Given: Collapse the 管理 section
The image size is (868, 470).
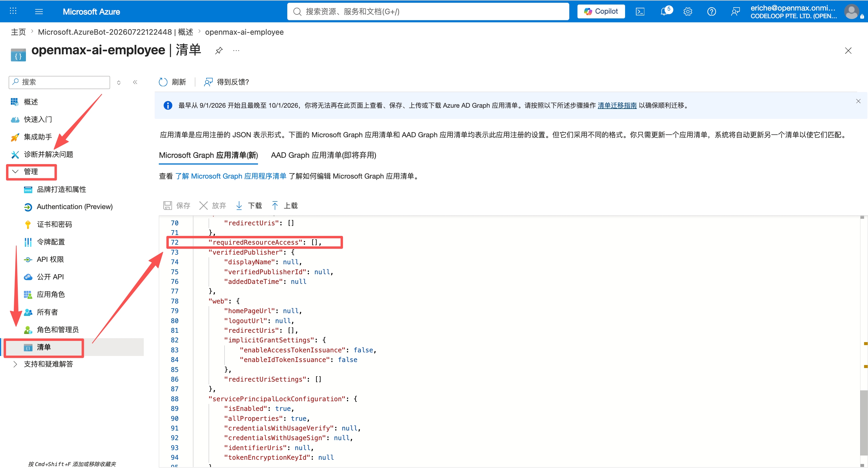Looking at the screenshot, I should click(31, 171).
